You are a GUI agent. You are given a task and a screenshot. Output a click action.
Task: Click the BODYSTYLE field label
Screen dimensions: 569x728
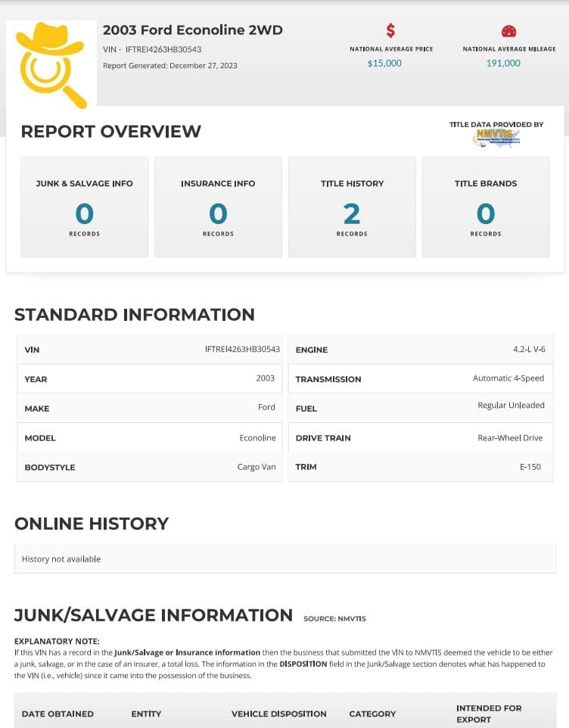(x=50, y=467)
